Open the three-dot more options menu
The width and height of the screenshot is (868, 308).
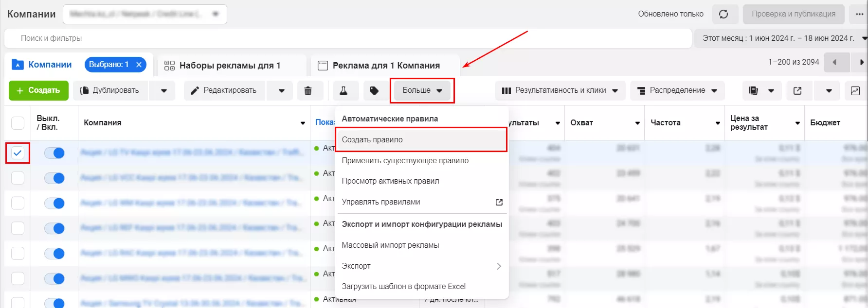[x=859, y=14]
